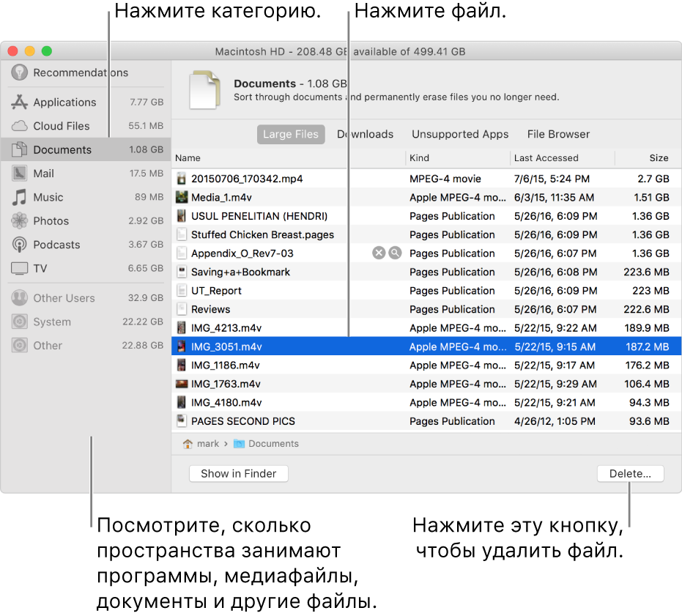This screenshot has width=682, height=616.
Task: Select the file named UT_Report
Action: pos(216,291)
